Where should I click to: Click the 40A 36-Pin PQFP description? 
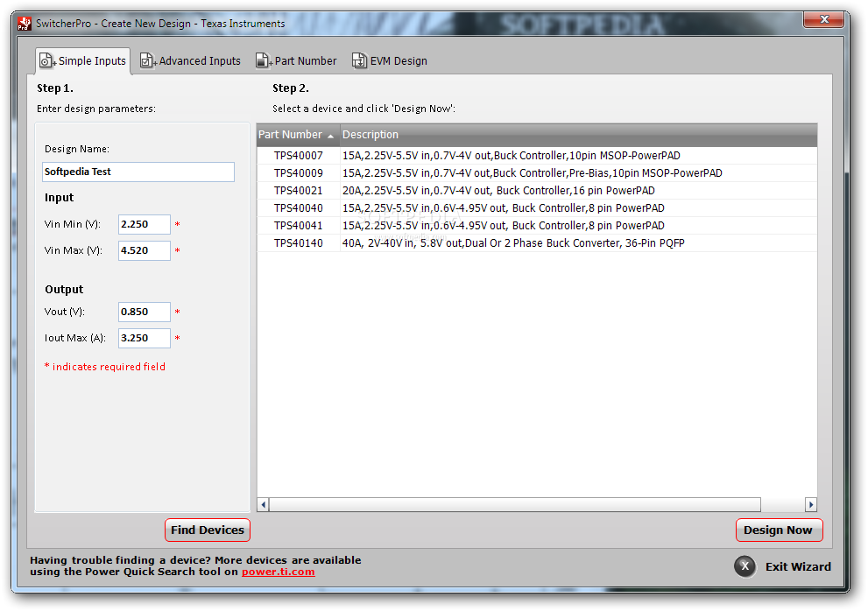[513, 243]
